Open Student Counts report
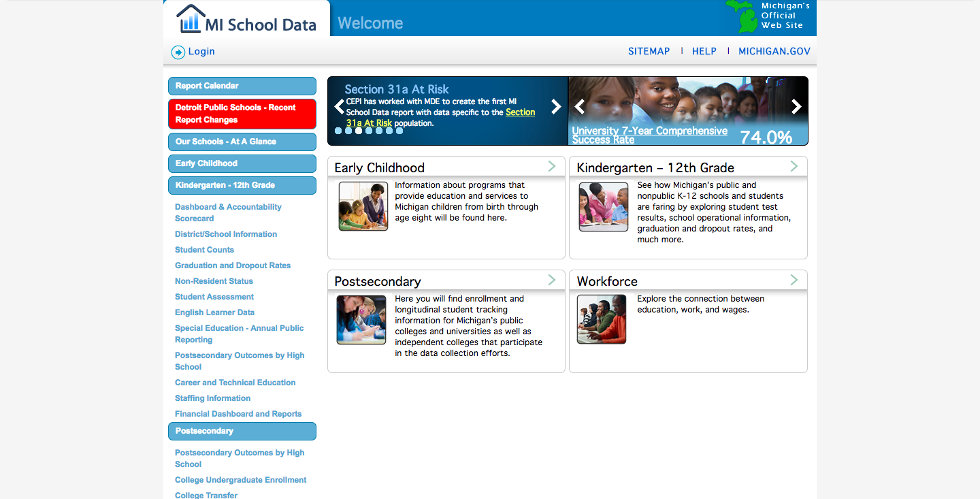The width and height of the screenshot is (980, 499). pos(204,250)
